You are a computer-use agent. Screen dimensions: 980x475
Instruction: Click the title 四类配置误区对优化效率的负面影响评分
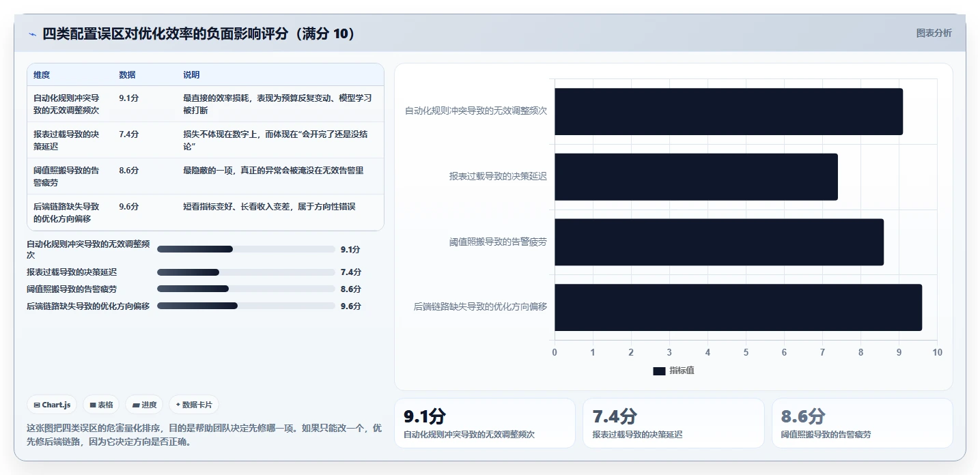[199, 34]
